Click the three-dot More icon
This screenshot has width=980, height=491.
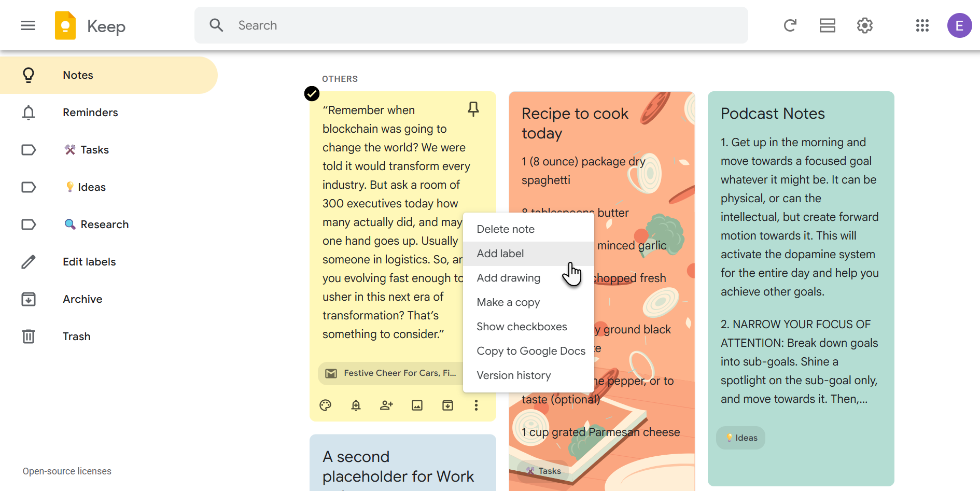pyautogui.click(x=476, y=405)
